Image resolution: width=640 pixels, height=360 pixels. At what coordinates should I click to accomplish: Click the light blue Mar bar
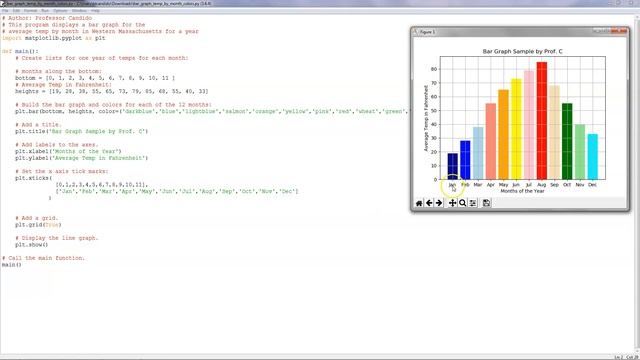(478, 153)
